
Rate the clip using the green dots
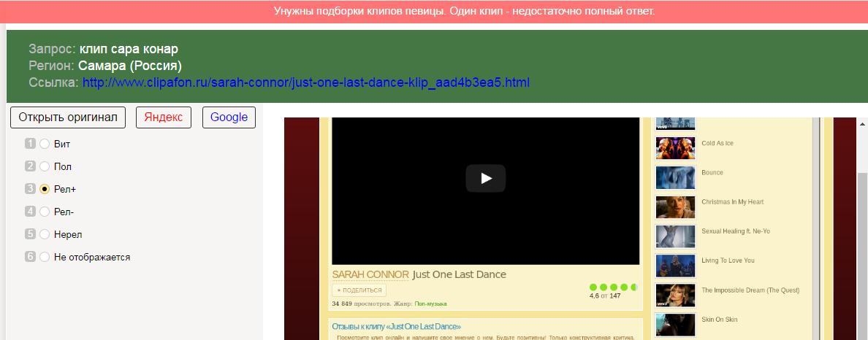(x=613, y=287)
